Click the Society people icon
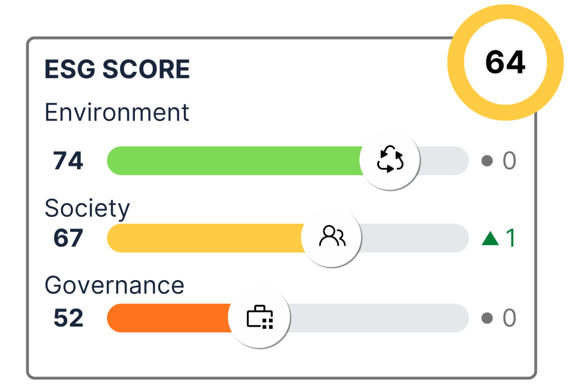588x388 pixels. (332, 236)
